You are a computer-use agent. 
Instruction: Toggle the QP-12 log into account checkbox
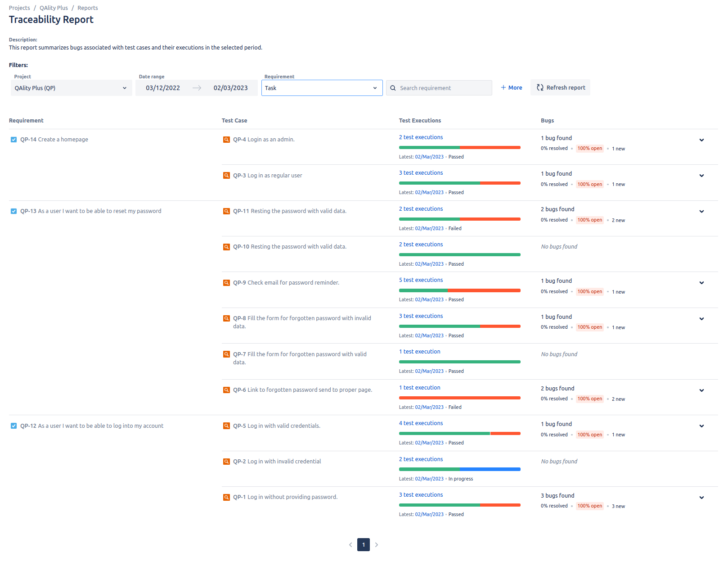(x=13, y=426)
